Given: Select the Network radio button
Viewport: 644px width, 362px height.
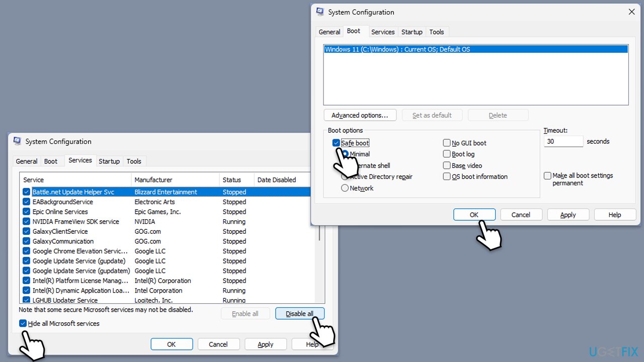Looking at the screenshot, I should [x=345, y=188].
